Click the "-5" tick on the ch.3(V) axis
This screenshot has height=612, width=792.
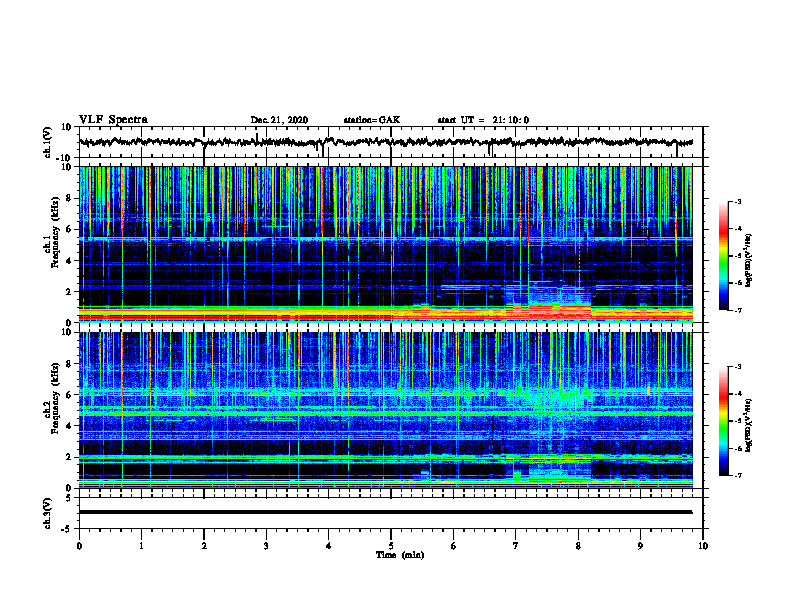pos(68,529)
